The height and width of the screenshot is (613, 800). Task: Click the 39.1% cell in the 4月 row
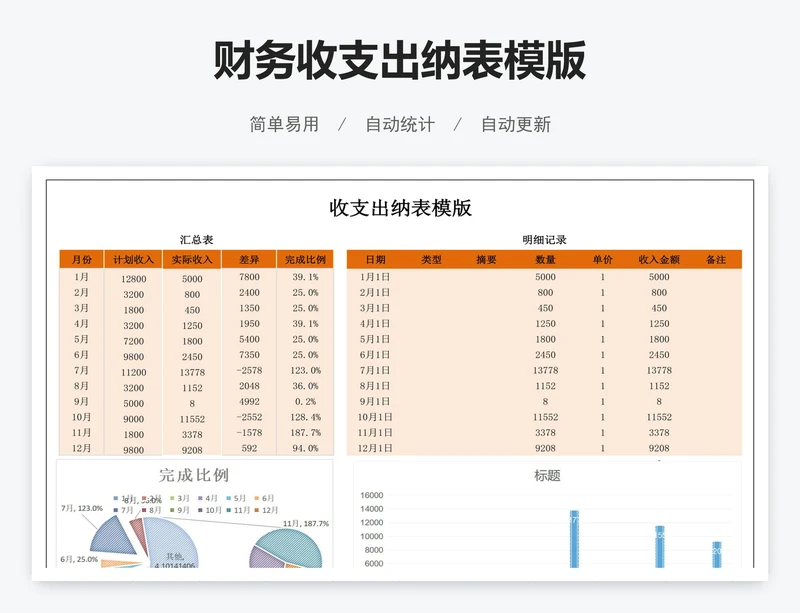pos(305,324)
